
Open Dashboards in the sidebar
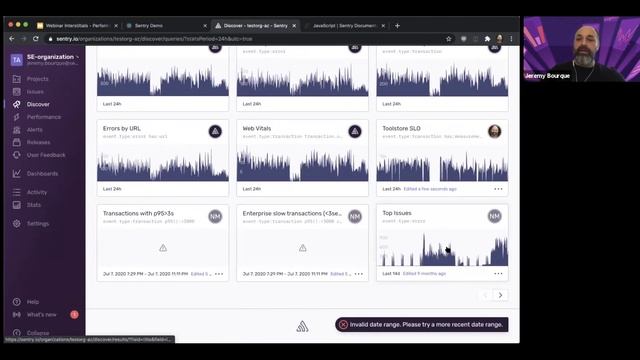(42, 174)
